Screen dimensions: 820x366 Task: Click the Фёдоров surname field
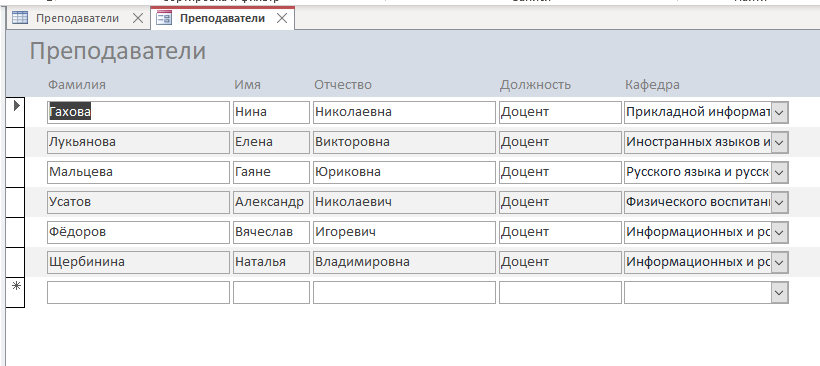[x=138, y=233]
